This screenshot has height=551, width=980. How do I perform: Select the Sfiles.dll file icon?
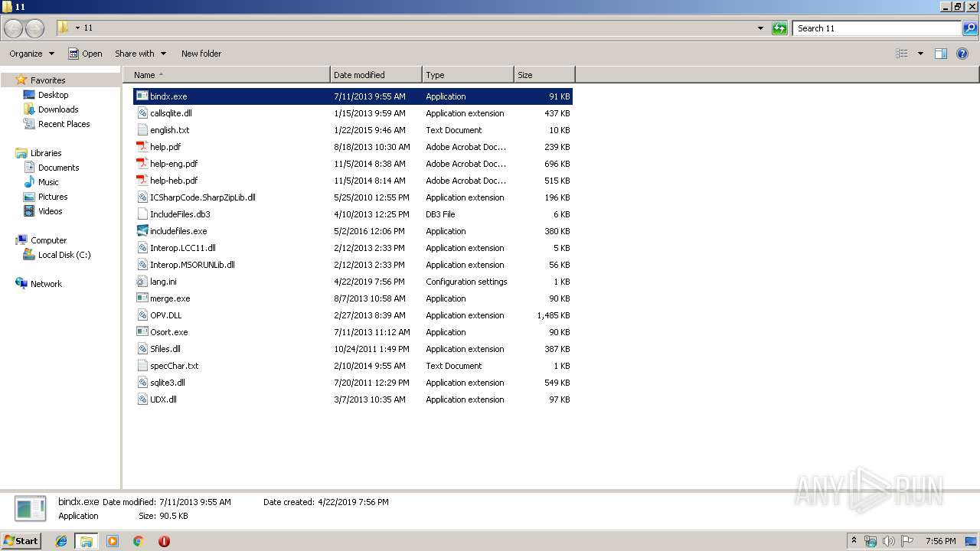(x=142, y=349)
